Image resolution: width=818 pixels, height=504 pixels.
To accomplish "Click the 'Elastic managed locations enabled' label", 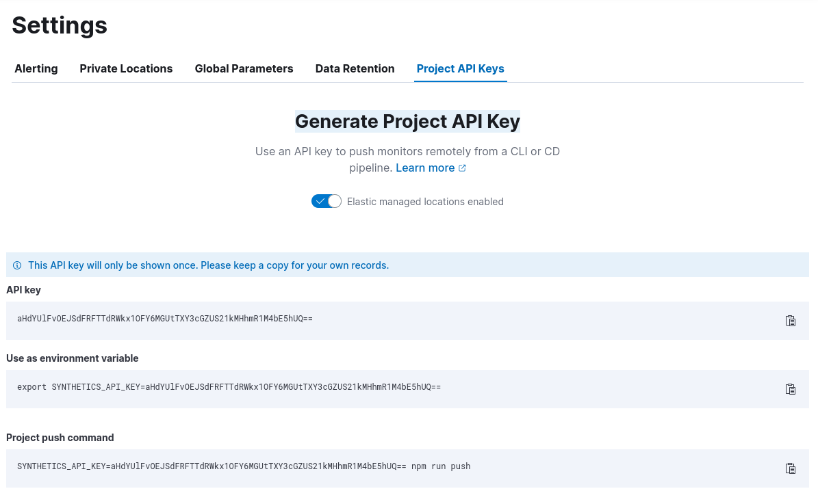I will pos(425,202).
